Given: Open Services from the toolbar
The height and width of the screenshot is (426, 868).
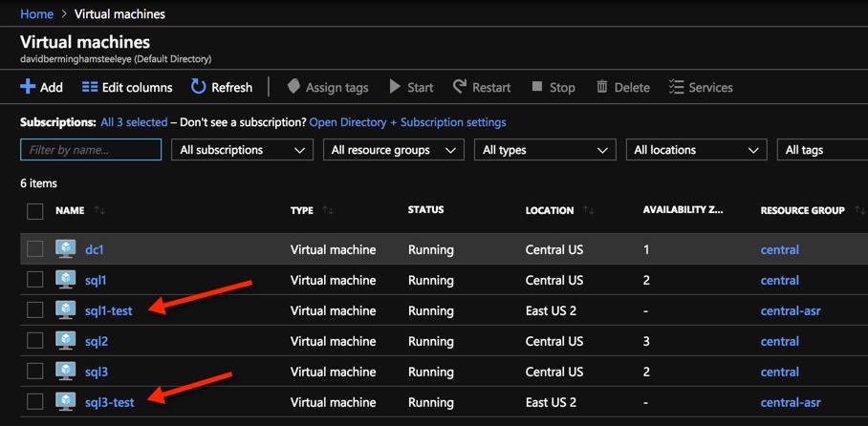Looking at the screenshot, I should 701,87.
